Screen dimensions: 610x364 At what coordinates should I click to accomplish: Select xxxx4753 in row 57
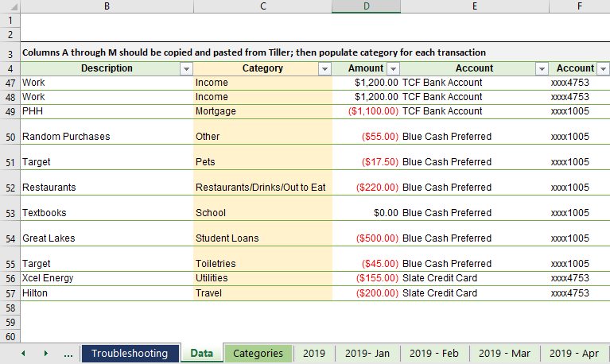point(580,293)
